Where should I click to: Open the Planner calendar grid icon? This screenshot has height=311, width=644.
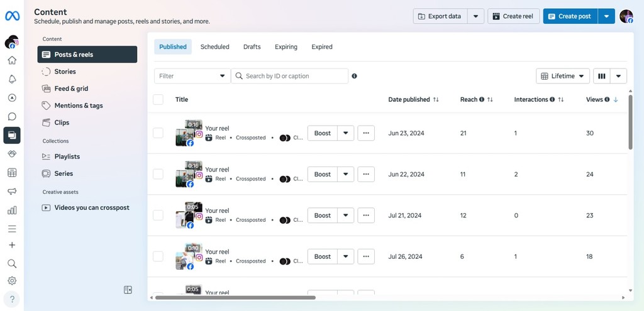pos(12,173)
